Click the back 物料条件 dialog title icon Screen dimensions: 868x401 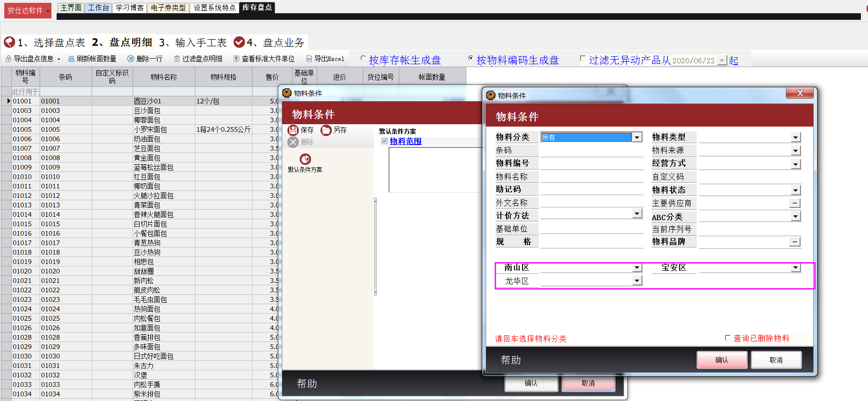pos(287,93)
